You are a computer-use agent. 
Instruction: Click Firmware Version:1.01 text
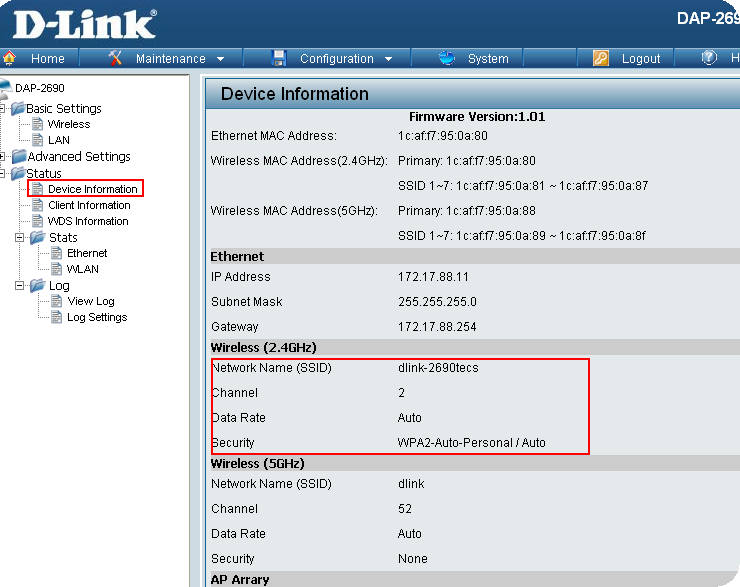(477, 117)
